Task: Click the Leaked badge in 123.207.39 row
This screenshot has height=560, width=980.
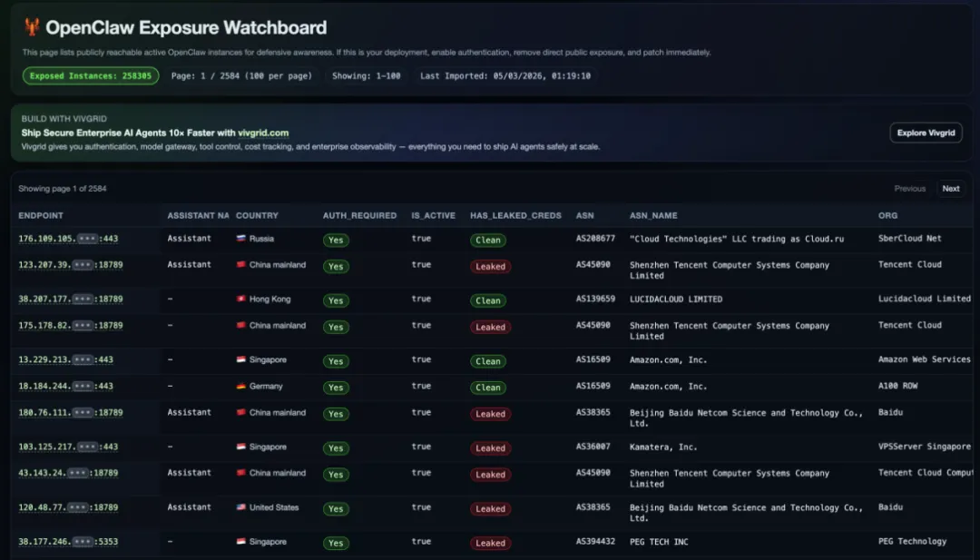Action: [x=491, y=266]
